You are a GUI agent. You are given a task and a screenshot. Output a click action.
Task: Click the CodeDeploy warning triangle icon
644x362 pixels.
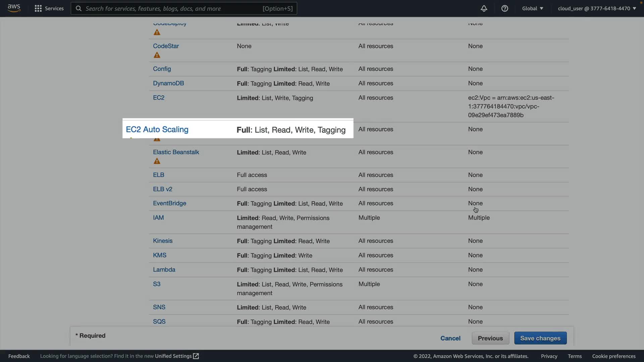click(x=157, y=33)
